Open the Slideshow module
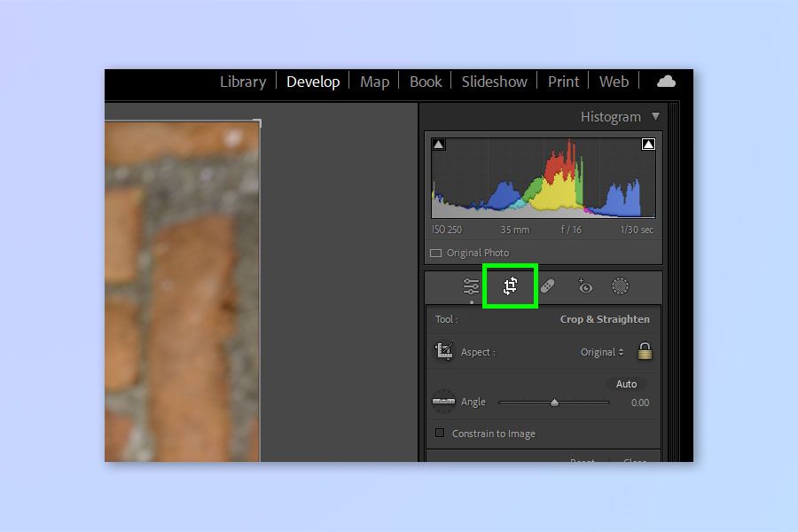 point(494,82)
